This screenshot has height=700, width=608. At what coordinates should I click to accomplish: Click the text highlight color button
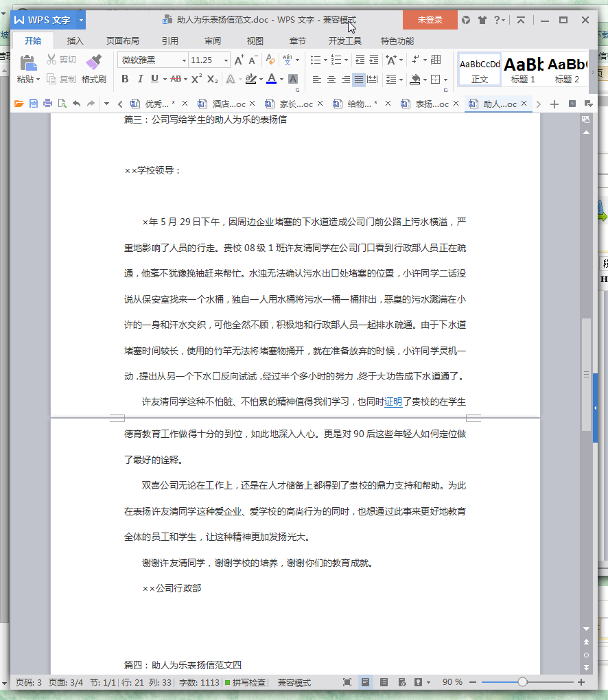251,79
